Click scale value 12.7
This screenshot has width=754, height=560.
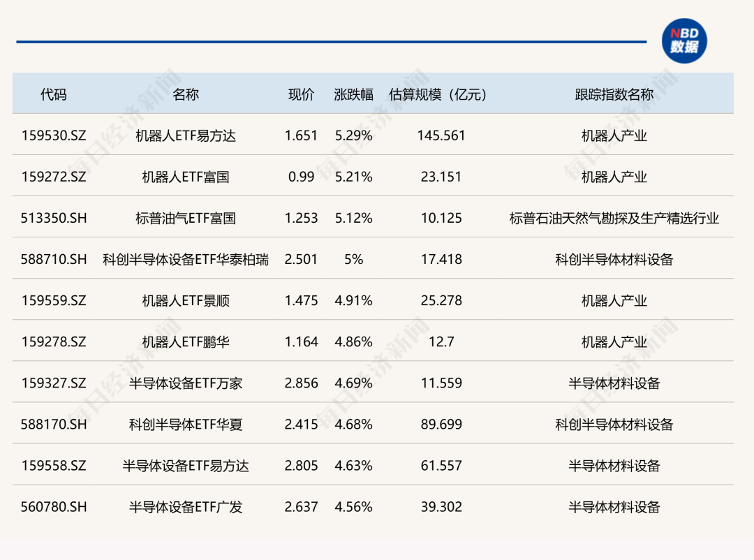441,342
